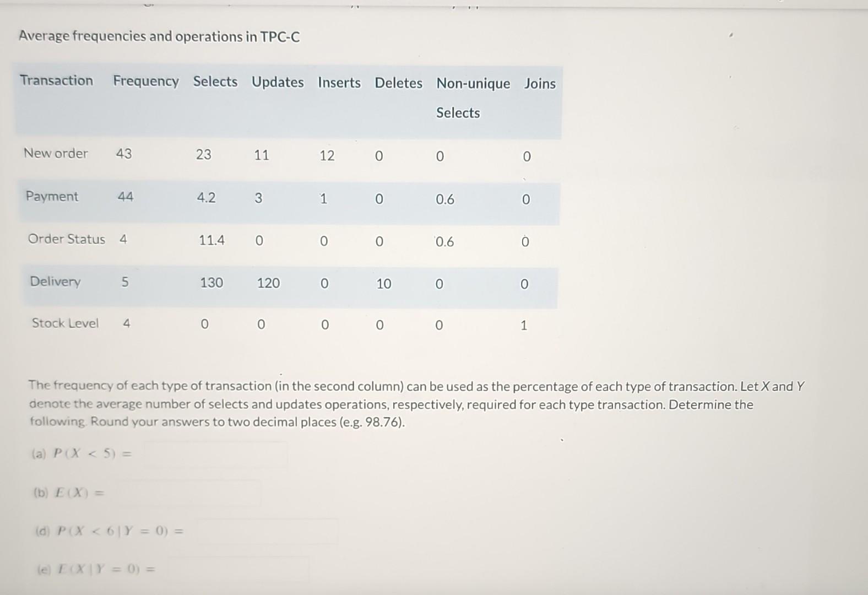
Task: Click the Order Status row label
Action: pos(67,239)
